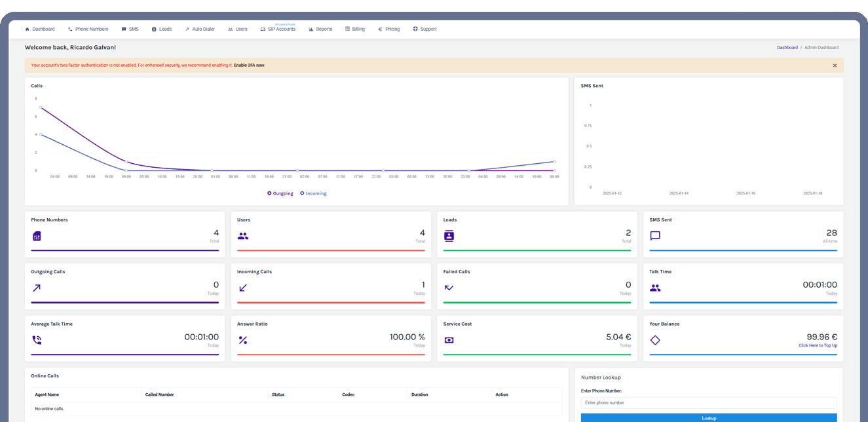The image size is (868, 422).
Task: Click the SMS Sent chat bubble icon
Action: [x=655, y=236]
